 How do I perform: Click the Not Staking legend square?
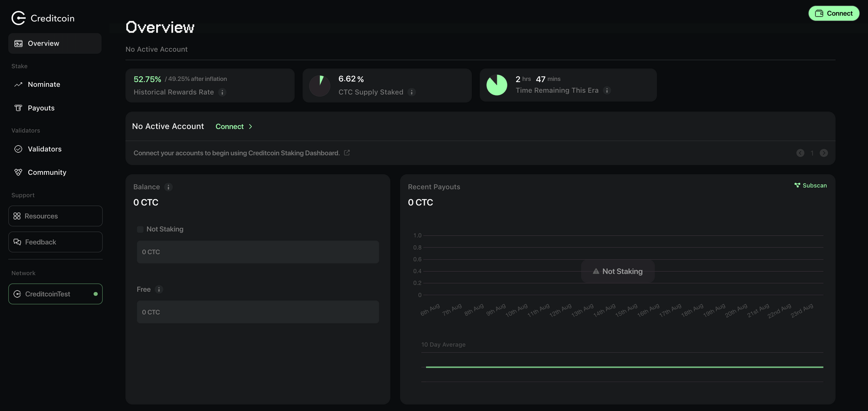pyautogui.click(x=140, y=229)
